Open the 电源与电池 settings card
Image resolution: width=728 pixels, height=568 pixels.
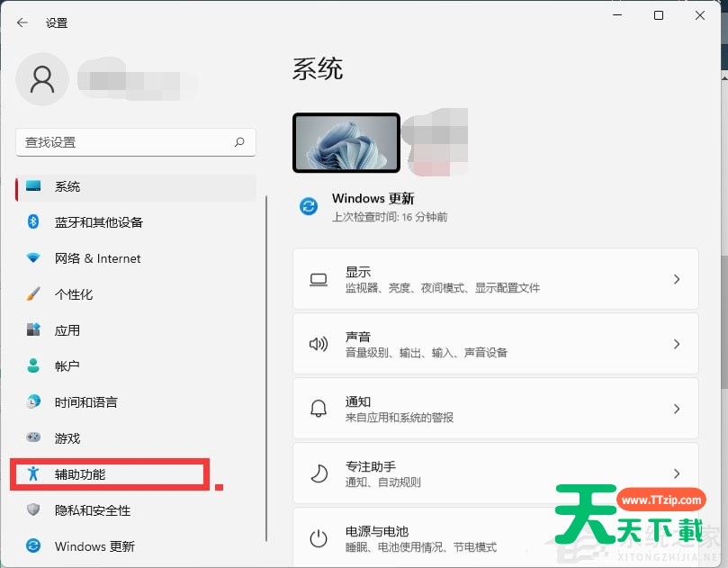(x=496, y=537)
